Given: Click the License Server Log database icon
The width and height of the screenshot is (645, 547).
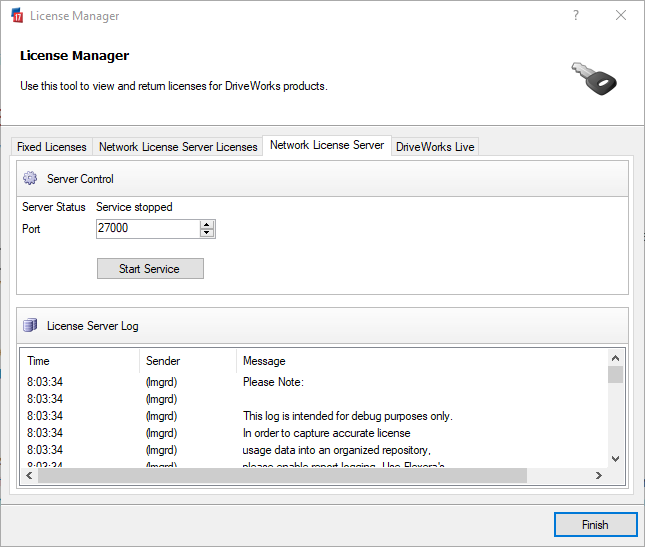Looking at the screenshot, I should coord(30,325).
